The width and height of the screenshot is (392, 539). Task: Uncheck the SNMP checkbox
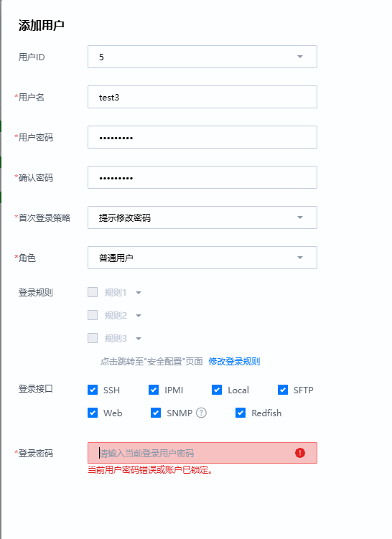pyautogui.click(x=156, y=413)
